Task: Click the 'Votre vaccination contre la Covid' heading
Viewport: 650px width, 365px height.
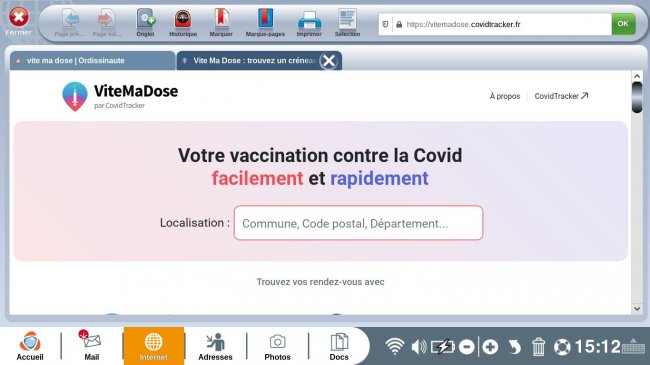Action: pos(320,156)
